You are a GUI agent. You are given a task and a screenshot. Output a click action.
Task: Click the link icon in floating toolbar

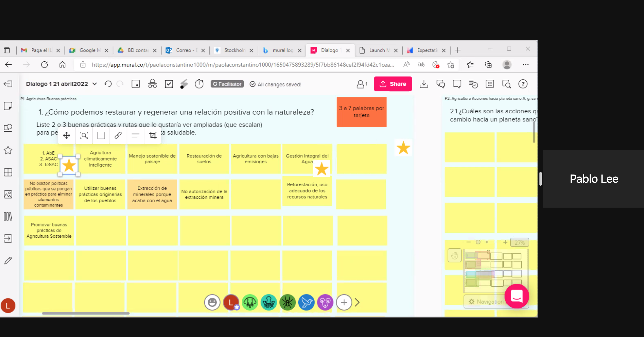coord(118,135)
